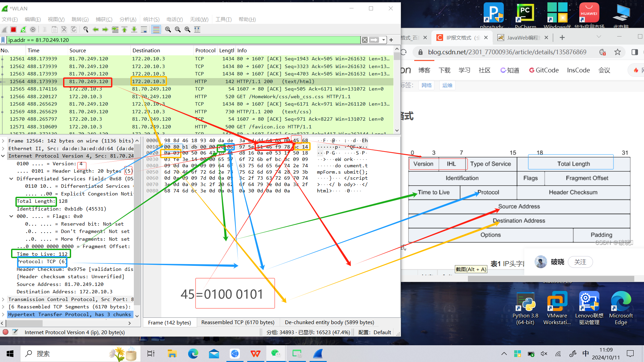Open the 分析(A) menu
Viewport: 644px width, 362px height.
128,19
